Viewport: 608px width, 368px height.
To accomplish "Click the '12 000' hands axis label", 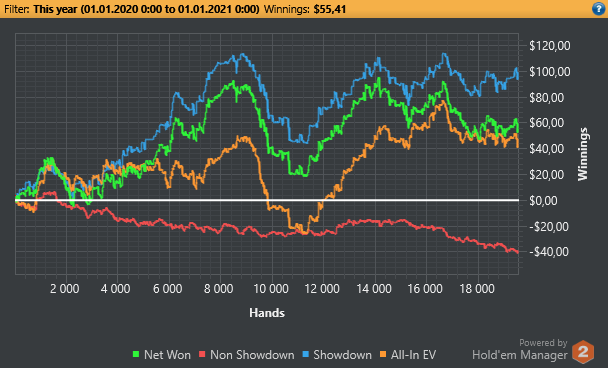I will (322, 289).
